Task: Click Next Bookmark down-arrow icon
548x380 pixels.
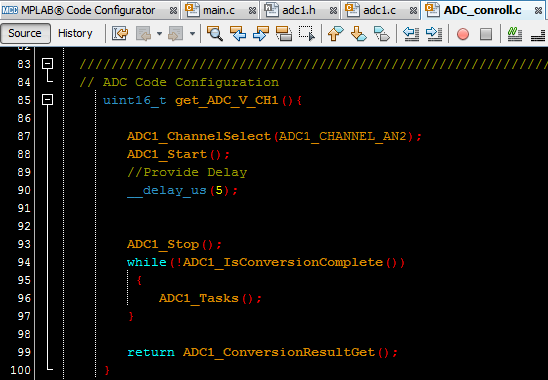Action: (359, 34)
